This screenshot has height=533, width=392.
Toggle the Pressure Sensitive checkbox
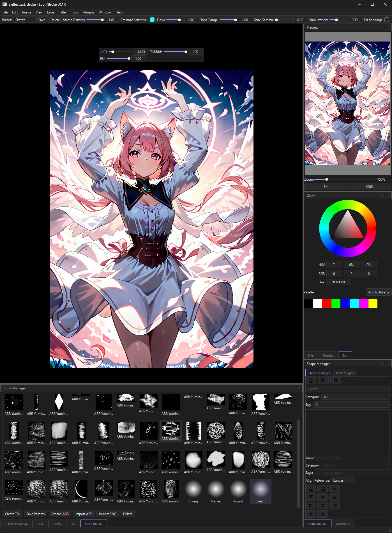[x=152, y=20]
